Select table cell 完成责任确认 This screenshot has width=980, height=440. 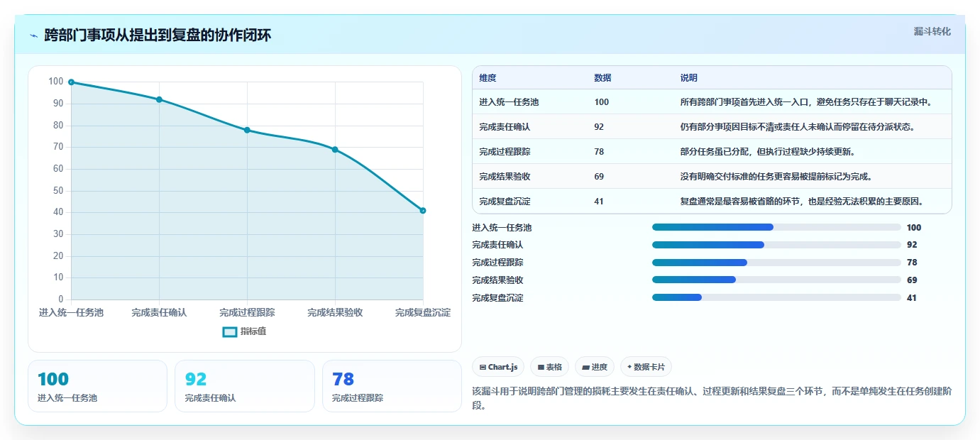(x=505, y=127)
